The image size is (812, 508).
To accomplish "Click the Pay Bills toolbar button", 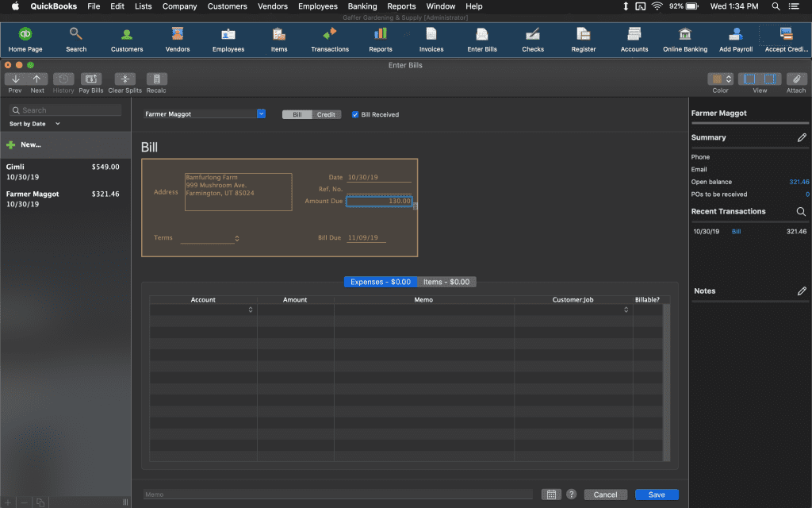I will pyautogui.click(x=91, y=79).
